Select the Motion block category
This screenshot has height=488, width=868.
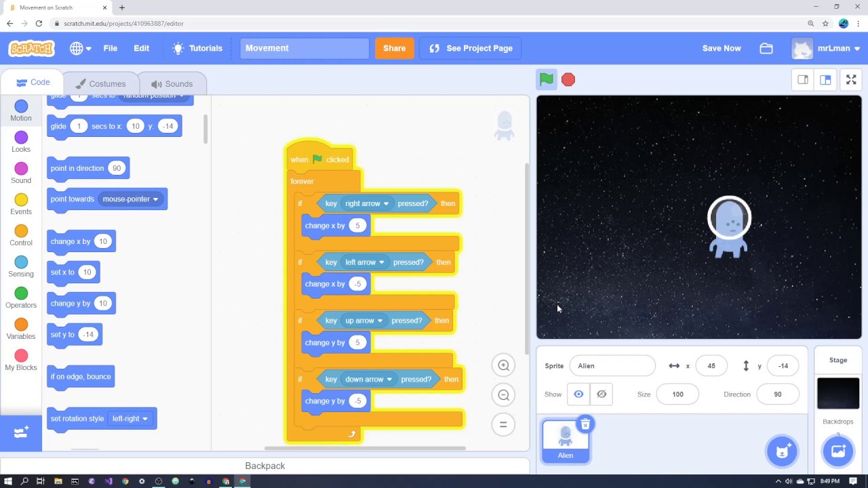point(21,110)
